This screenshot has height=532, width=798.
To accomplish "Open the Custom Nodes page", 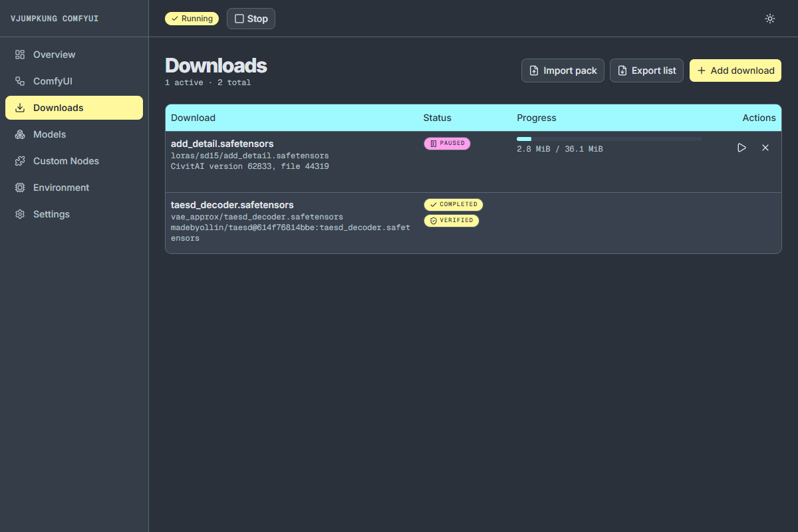I will tap(74, 161).
